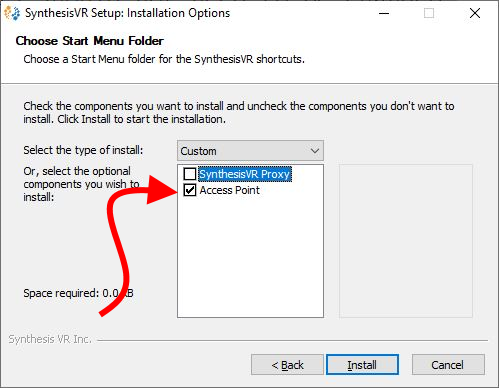Close the SynthesisVR Setup dialog
499x388 pixels.
[x=475, y=13]
